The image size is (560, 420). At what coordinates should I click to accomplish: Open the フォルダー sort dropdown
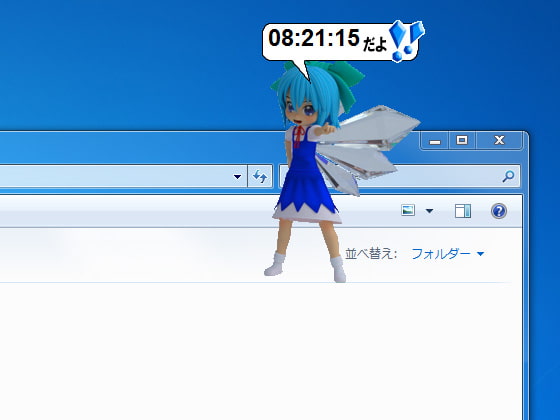(x=448, y=254)
